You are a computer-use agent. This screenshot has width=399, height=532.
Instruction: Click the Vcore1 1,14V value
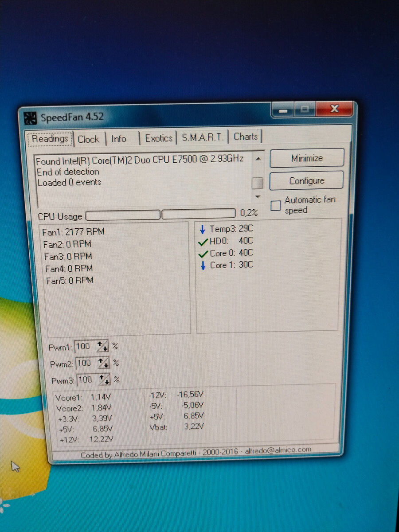point(101,397)
